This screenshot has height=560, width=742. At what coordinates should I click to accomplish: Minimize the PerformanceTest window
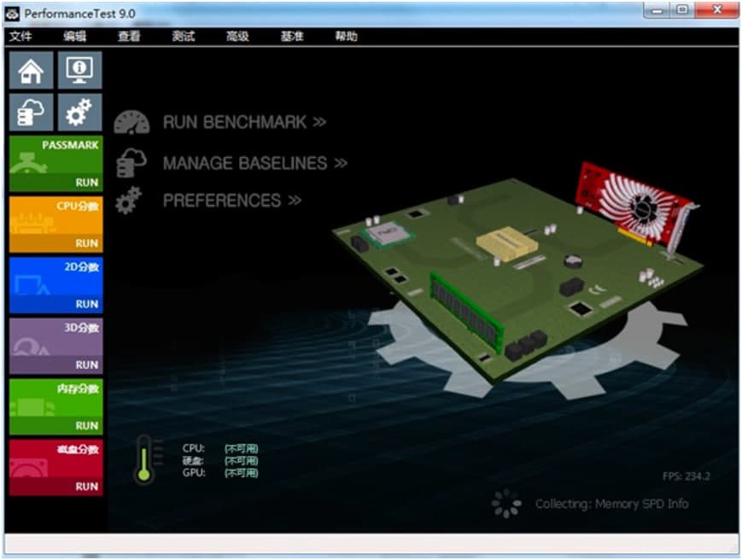[657, 10]
